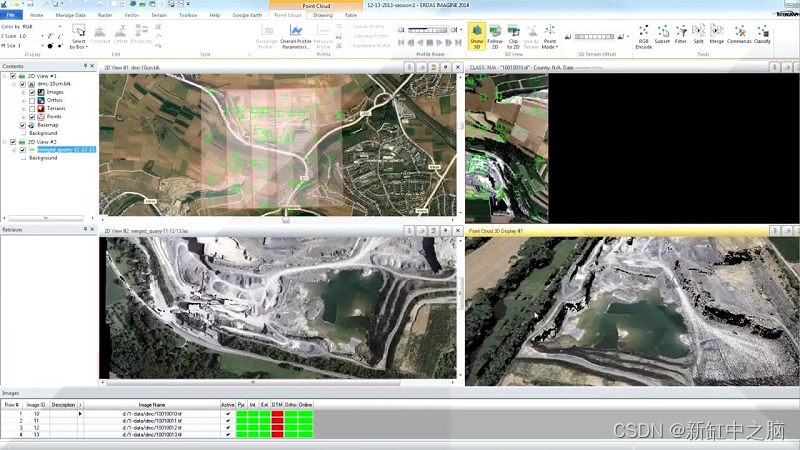Select the merged_quarry layer in Contents
The width and height of the screenshot is (800, 450).
coord(66,150)
